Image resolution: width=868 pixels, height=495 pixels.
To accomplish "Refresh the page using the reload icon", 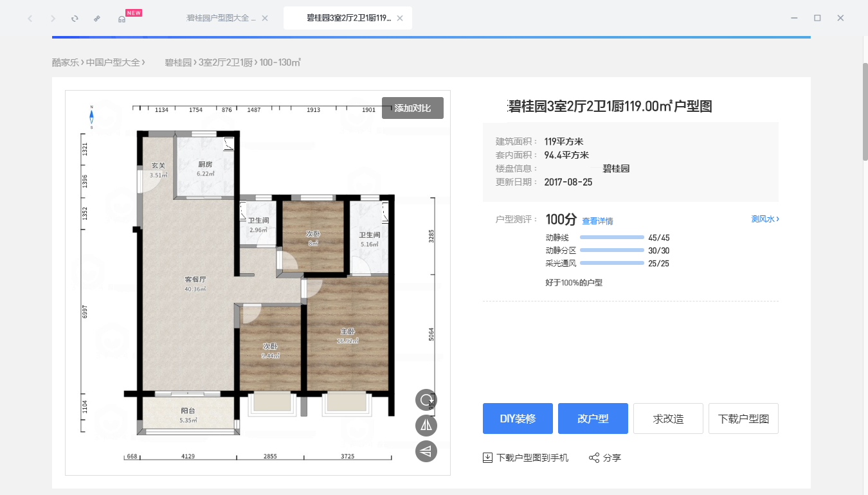I will tap(74, 19).
